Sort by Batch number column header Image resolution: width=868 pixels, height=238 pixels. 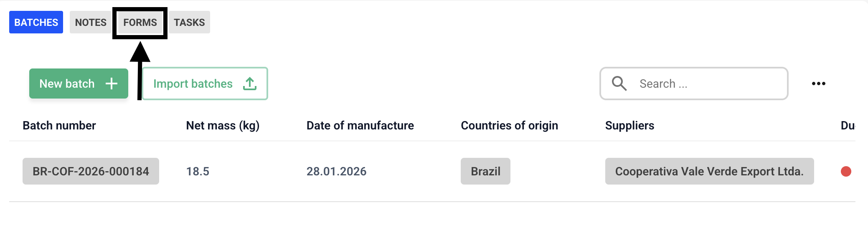(x=59, y=125)
